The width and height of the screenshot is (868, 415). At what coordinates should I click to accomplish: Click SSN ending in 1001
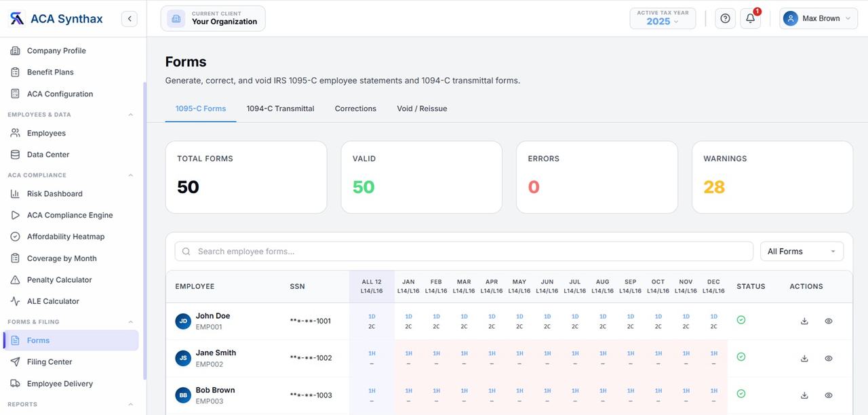tap(310, 321)
